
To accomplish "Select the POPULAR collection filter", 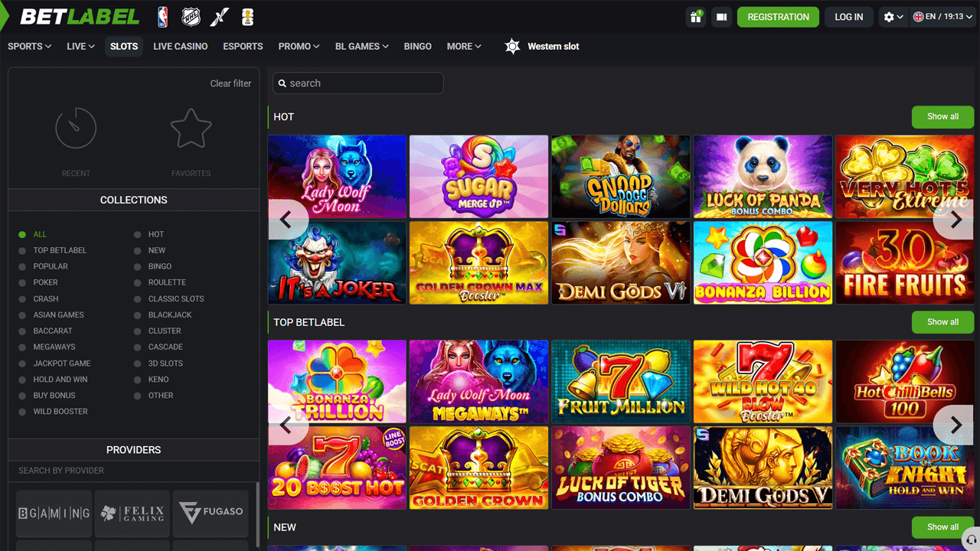I will 44,266.
